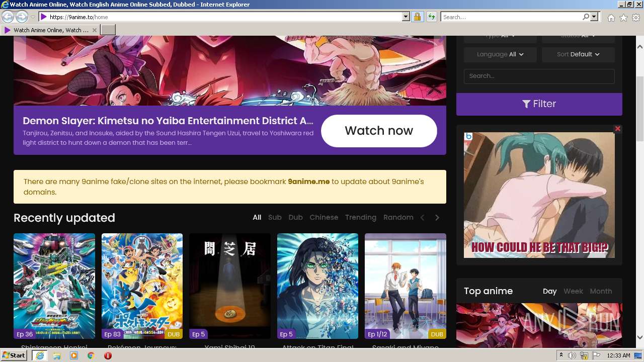This screenshot has width=644, height=362.
Task: Open the Sort Default dropdown
Action: [x=578, y=54]
